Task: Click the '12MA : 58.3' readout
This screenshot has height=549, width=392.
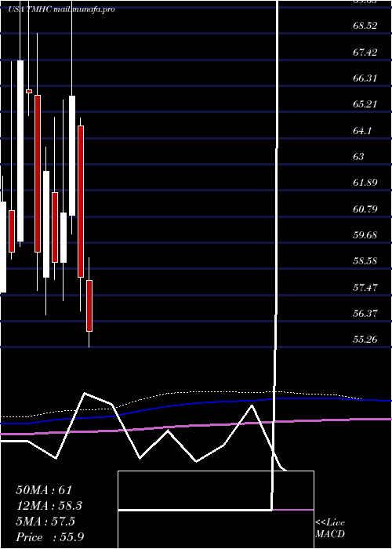Action: (49, 506)
